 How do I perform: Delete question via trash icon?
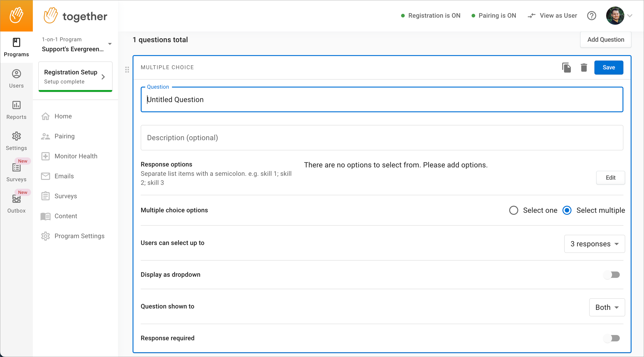click(584, 68)
